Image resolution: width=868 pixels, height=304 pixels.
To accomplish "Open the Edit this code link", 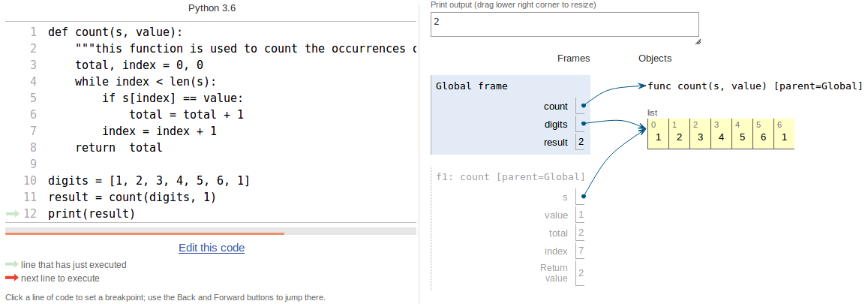I will (212, 248).
